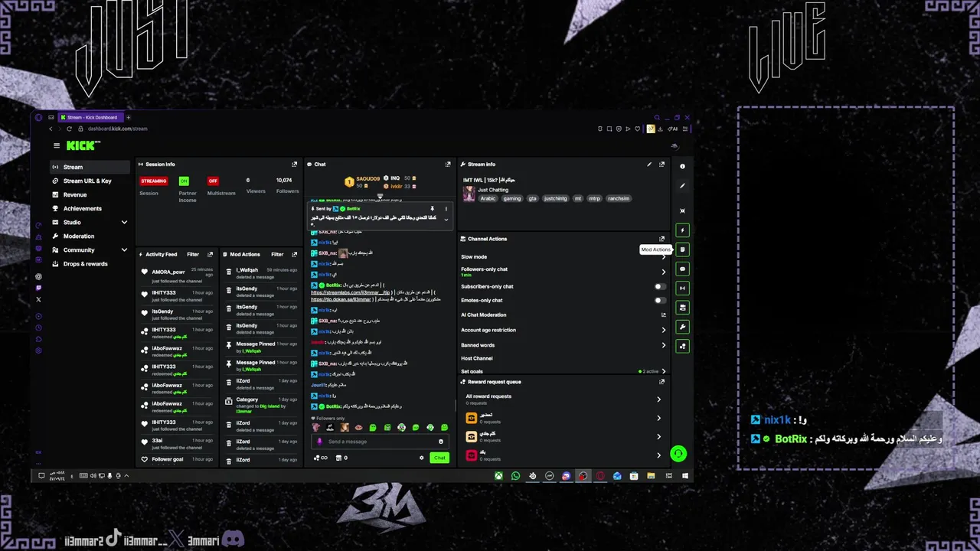980x551 pixels.
Task: Pop out the Reward request queue panel
Action: 662,382
